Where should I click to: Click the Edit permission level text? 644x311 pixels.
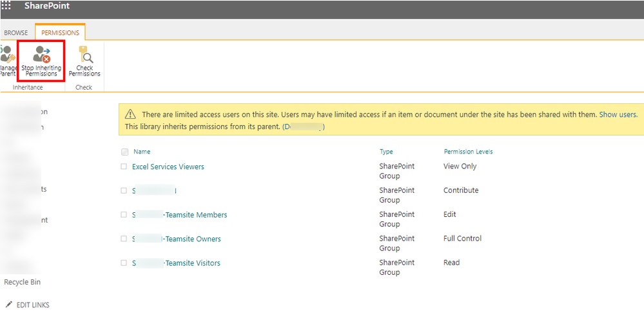click(450, 214)
